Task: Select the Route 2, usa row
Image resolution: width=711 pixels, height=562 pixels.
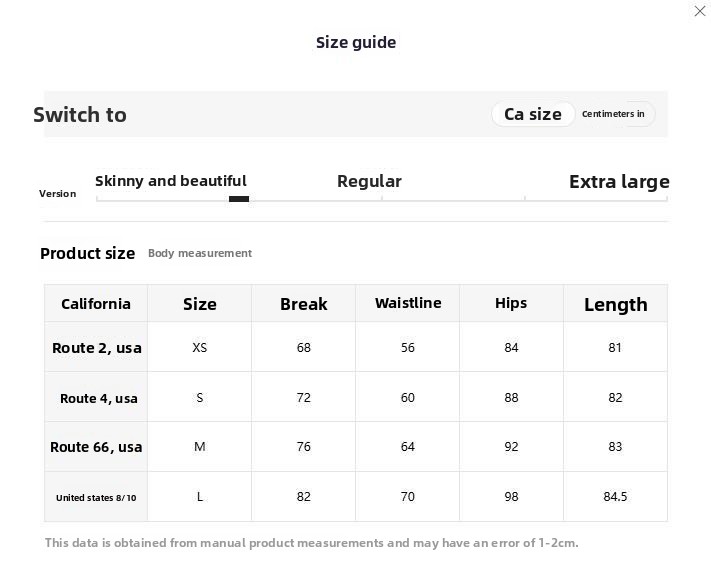Action: tap(356, 347)
